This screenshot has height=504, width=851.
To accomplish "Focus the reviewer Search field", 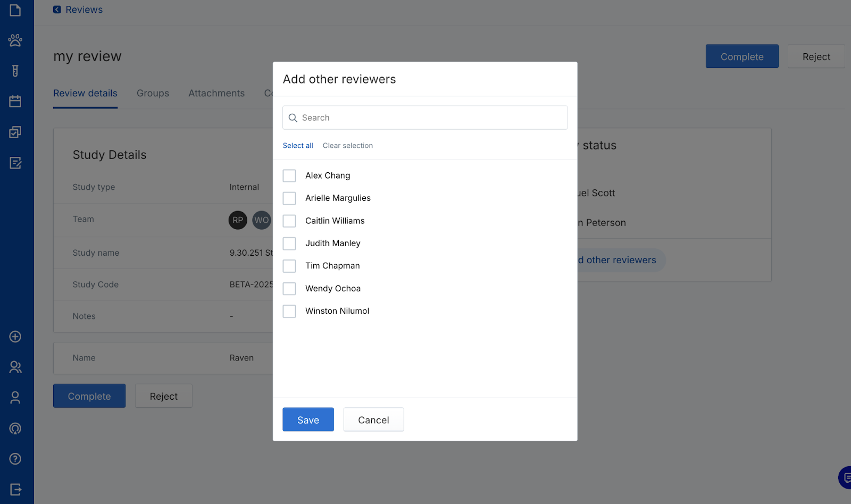I will point(431,117).
